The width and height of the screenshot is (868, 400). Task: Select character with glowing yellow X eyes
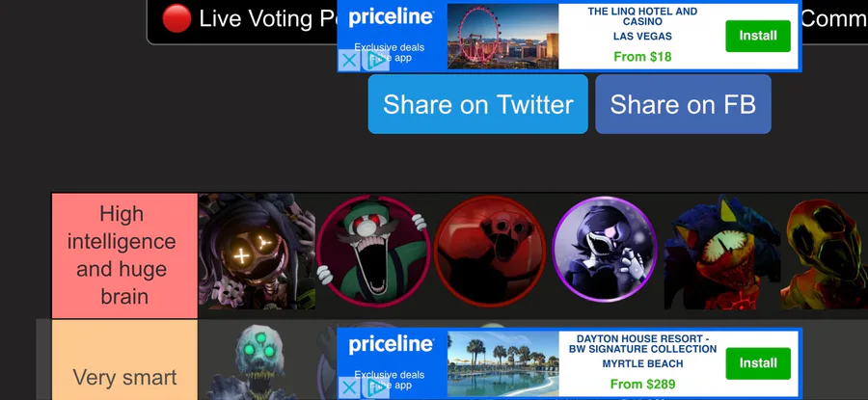(257, 252)
